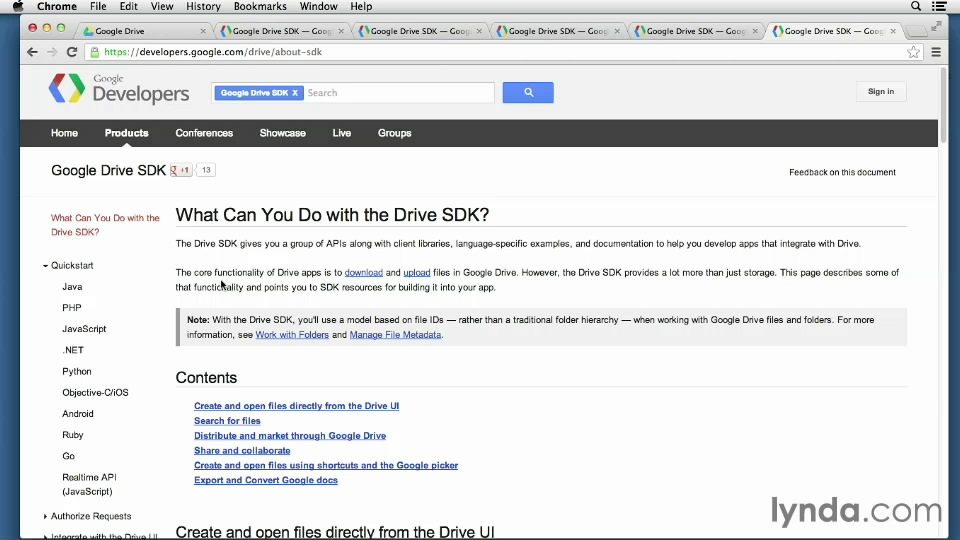Open Live in navigation bar

click(342, 133)
